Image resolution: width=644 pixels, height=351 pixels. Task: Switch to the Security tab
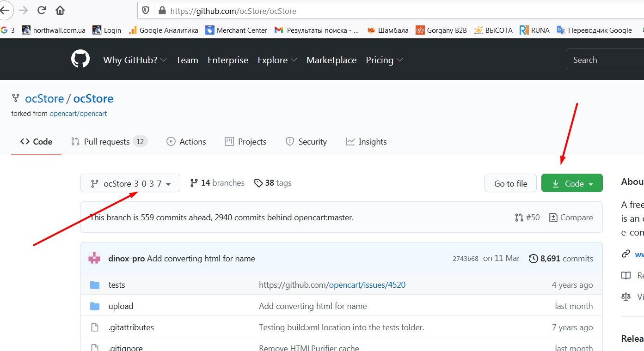tap(306, 142)
